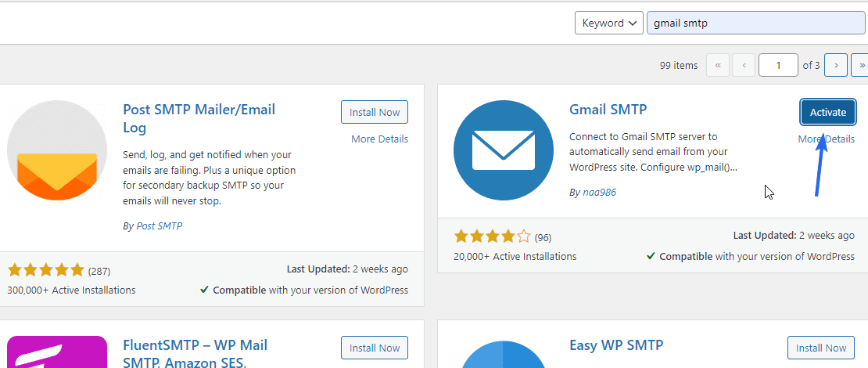This screenshot has height=368, width=868.
Task: Install the Easy WP SMTP plugin
Action: (x=821, y=348)
